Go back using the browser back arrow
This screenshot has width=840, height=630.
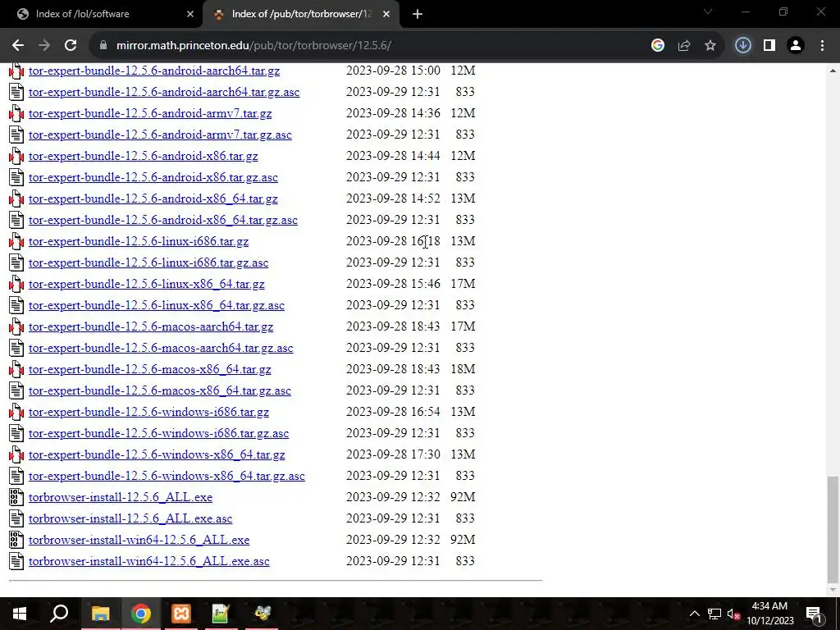pos(18,46)
